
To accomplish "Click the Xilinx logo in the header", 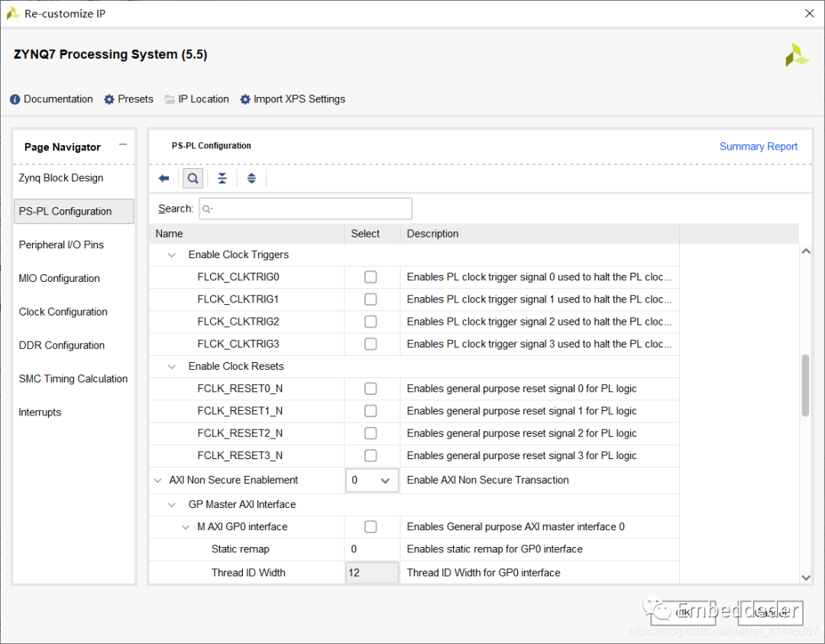I will (x=797, y=55).
